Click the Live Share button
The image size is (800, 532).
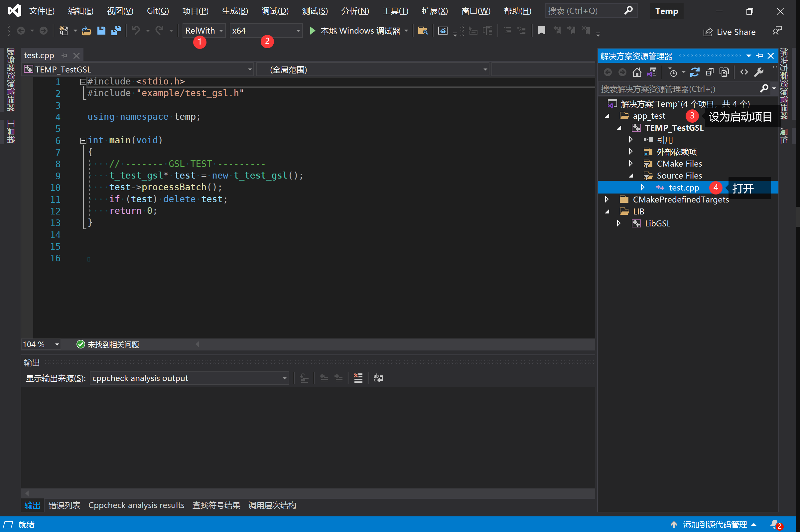pyautogui.click(x=730, y=32)
